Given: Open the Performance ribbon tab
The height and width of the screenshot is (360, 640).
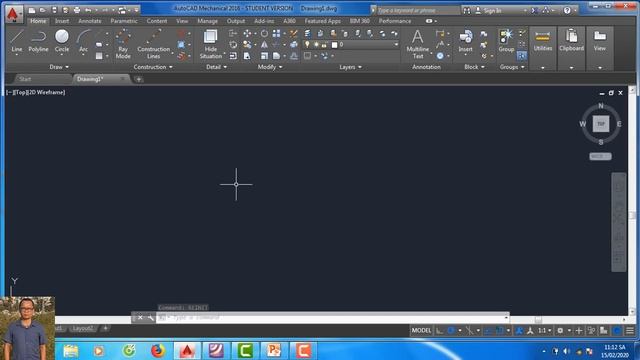Looking at the screenshot, I should pos(395,21).
